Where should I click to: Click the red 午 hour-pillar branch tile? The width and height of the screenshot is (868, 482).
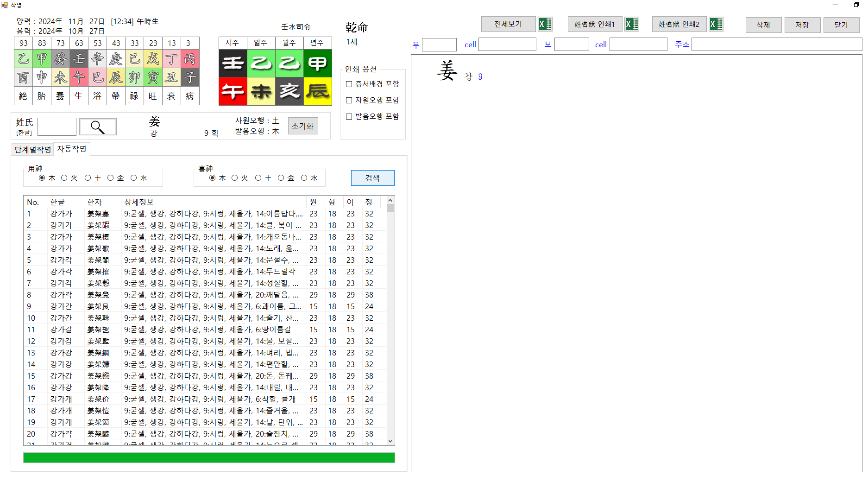(x=233, y=91)
